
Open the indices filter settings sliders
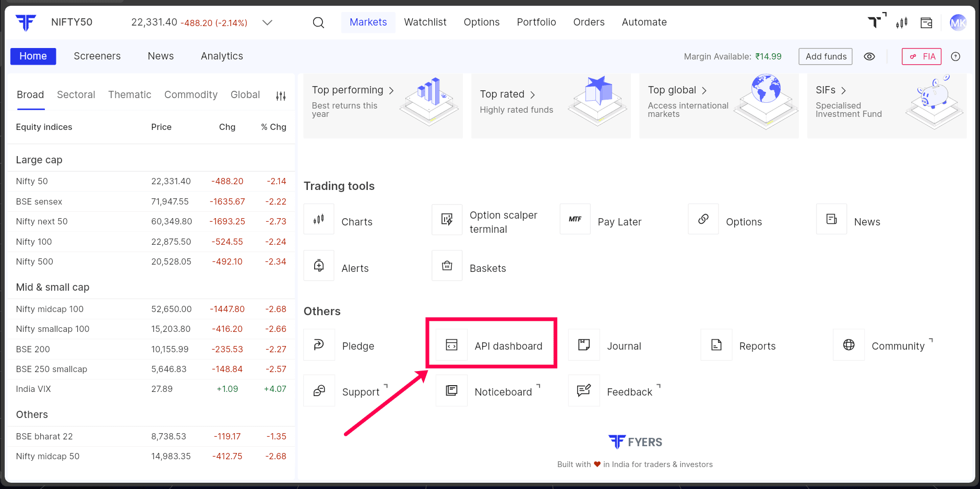tap(281, 96)
